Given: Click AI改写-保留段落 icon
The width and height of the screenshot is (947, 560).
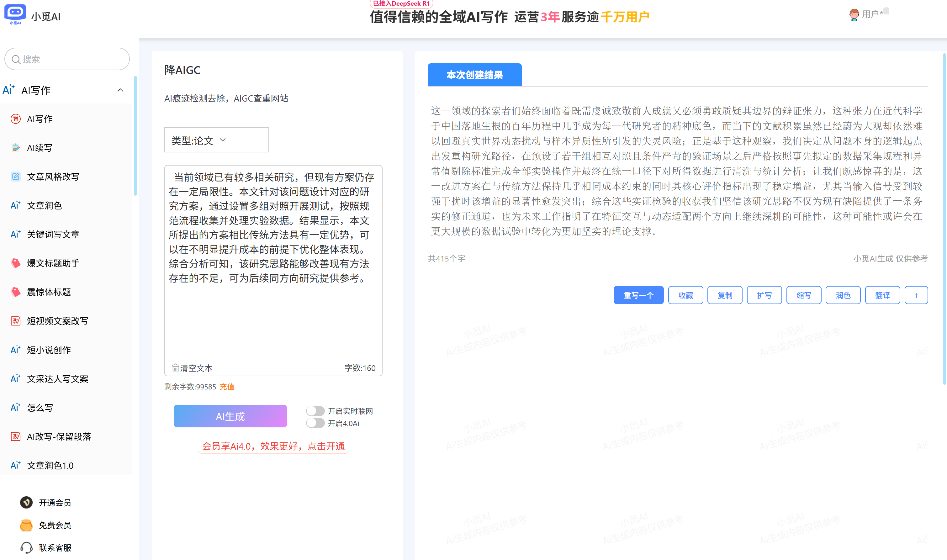Looking at the screenshot, I should (x=15, y=436).
